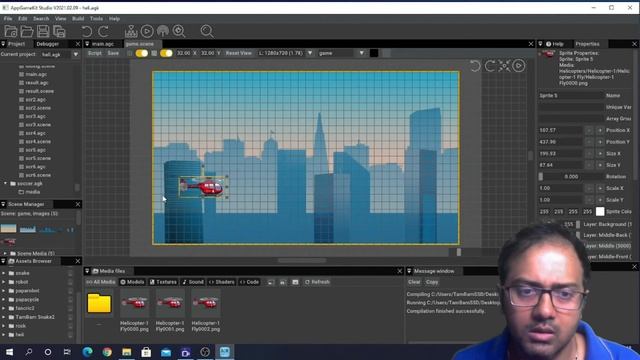Tick the checkbox beside the papacycle folder

[x=70, y=300]
